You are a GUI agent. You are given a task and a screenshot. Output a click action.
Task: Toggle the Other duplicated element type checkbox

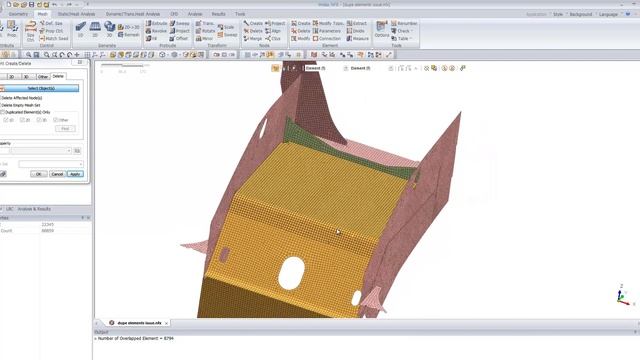pyautogui.click(x=61, y=120)
